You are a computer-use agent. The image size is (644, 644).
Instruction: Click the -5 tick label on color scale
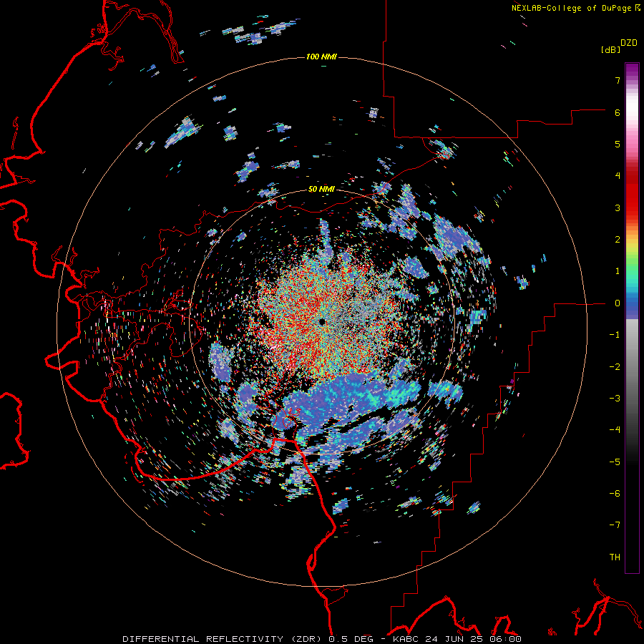point(615,462)
